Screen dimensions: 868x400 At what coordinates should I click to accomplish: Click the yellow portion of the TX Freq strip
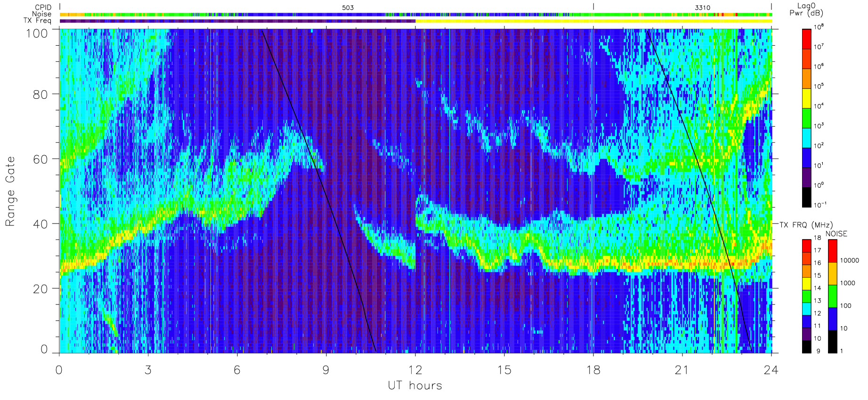pos(593,21)
